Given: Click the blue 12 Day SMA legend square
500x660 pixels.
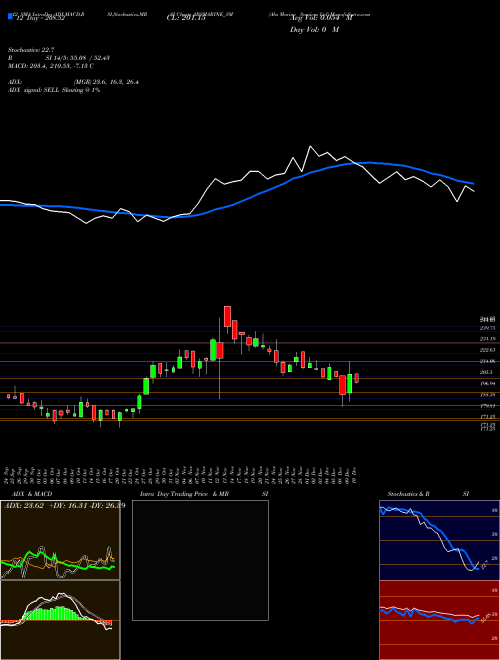Looking at the screenshot, I should 10,16.
